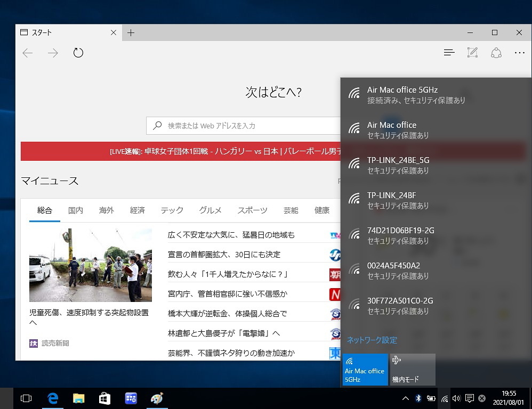Open the Paint app on the taskbar
Viewport: 532px width, 409px height.
[x=157, y=398]
